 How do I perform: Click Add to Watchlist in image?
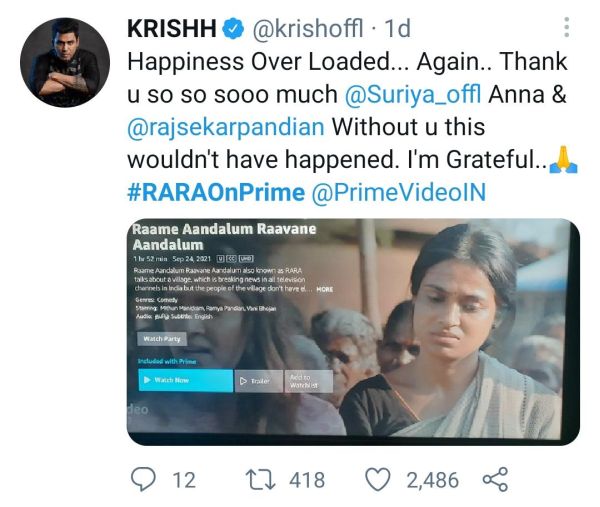coord(308,381)
